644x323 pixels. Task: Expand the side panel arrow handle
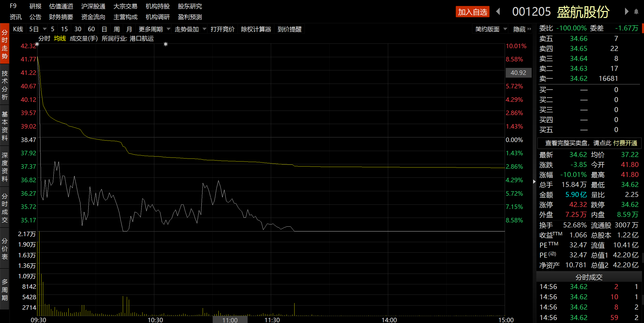click(x=534, y=181)
